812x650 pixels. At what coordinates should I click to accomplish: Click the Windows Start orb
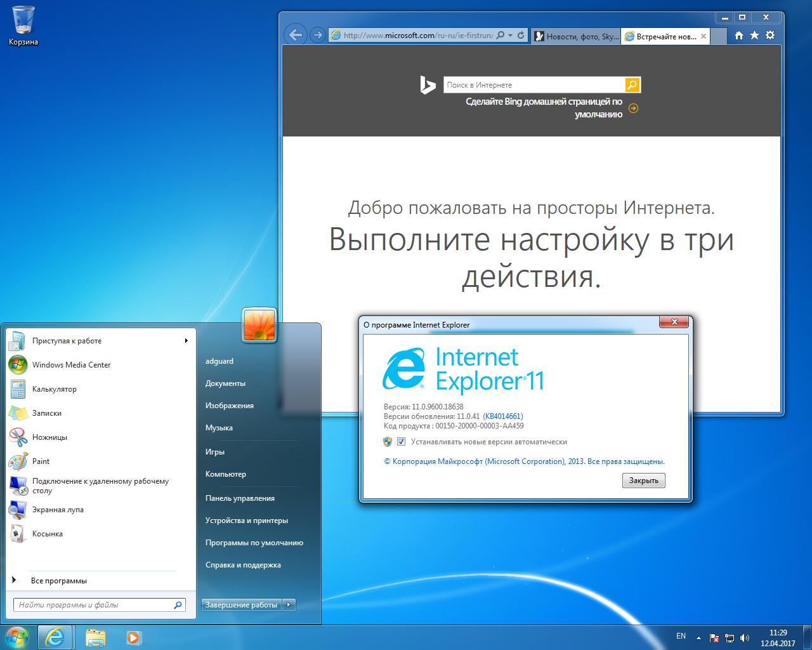click(17, 637)
